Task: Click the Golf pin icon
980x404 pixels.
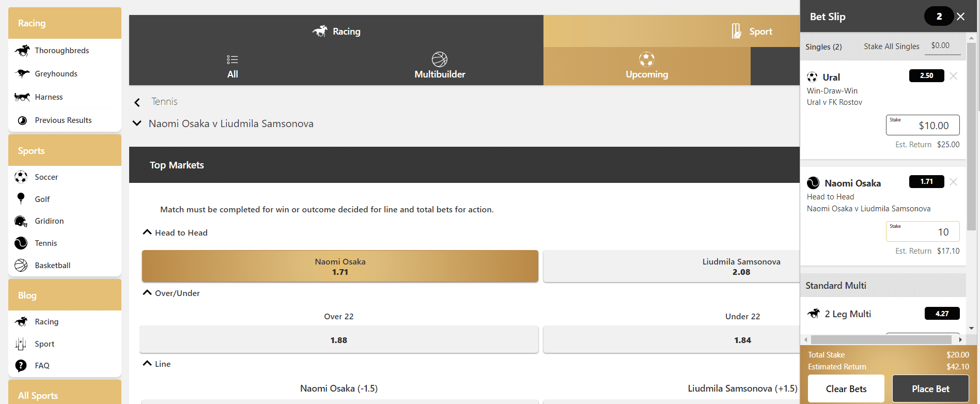Action: coord(21,199)
